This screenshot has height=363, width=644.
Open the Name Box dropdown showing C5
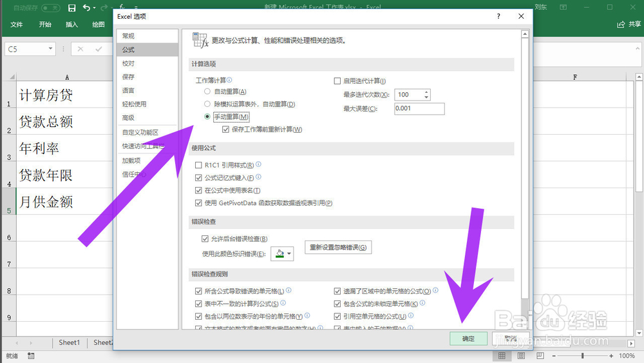point(50,48)
